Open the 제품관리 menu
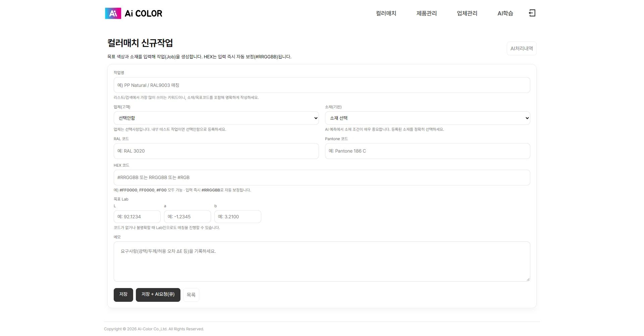This screenshot has width=644, height=336. click(x=427, y=13)
